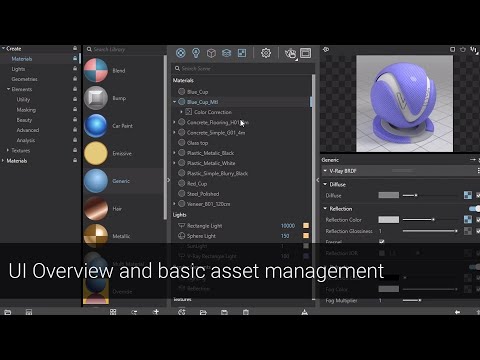Image resolution: width=480 pixels, height=360 pixels.
Task: Collapse the Create tree section
Action: (x=3, y=48)
